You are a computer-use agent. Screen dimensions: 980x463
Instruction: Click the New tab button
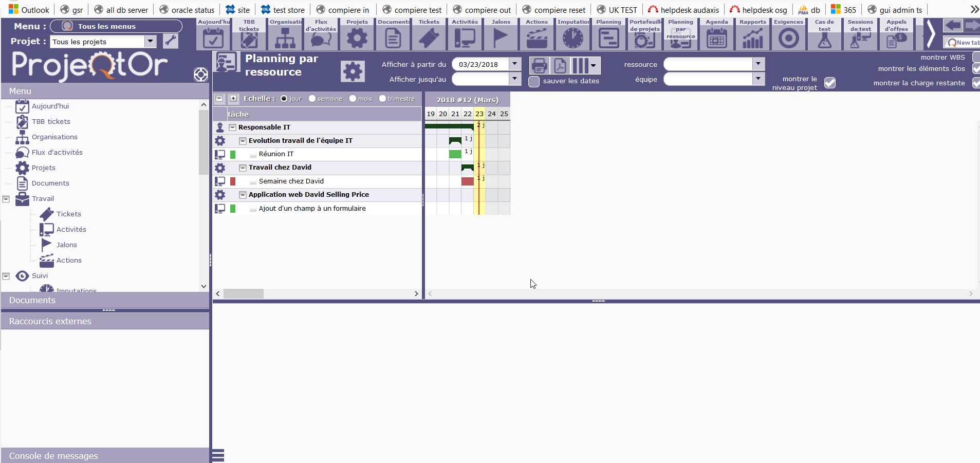click(x=963, y=42)
